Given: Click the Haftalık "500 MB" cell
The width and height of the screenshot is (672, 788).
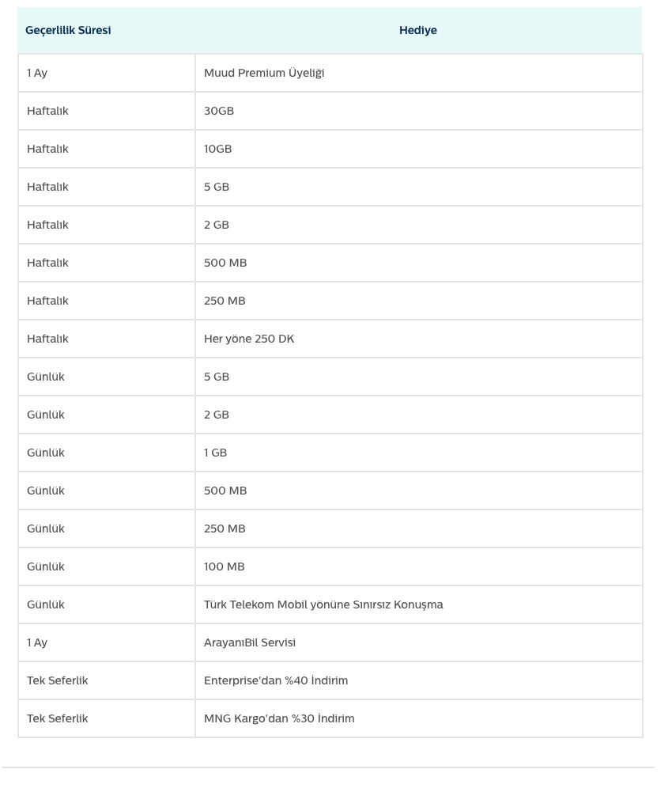Looking at the screenshot, I should 225,263.
